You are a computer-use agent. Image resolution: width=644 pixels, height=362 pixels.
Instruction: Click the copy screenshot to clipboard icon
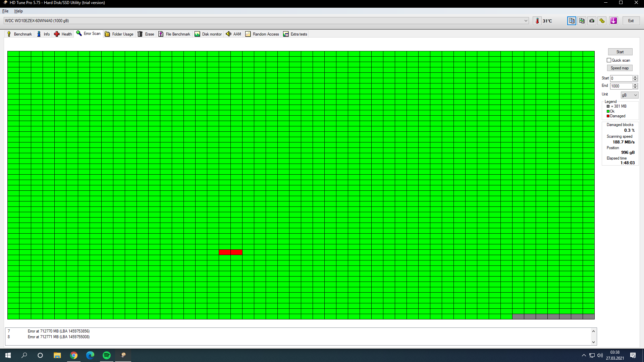pyautogui.click(x=582, y=21)
